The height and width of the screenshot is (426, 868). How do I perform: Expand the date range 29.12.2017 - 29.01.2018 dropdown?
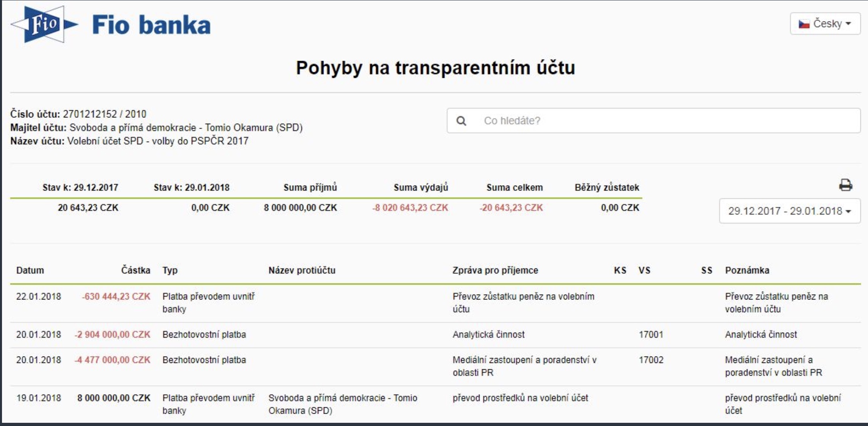pyautogui.click(x=789, y=211)
